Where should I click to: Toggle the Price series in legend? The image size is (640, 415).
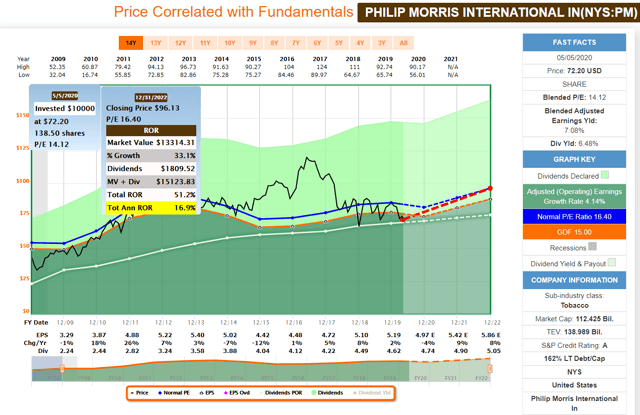coord(140,393)
